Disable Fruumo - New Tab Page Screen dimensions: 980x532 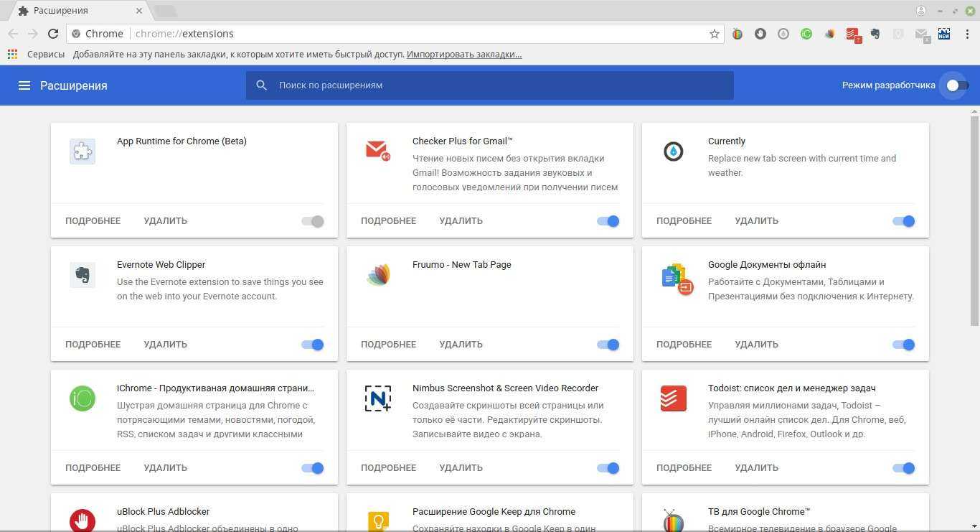pyautogui.click(x=608, y=345)
